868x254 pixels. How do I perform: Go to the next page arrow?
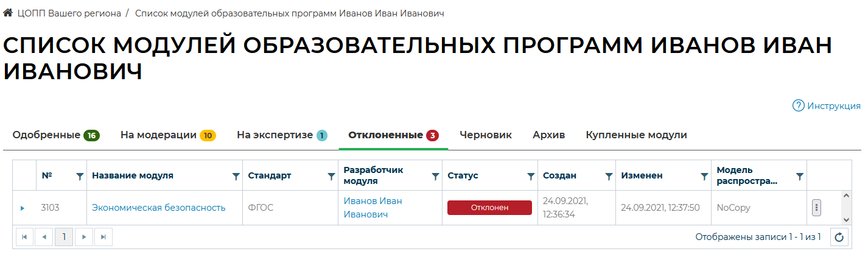[85, 237]
